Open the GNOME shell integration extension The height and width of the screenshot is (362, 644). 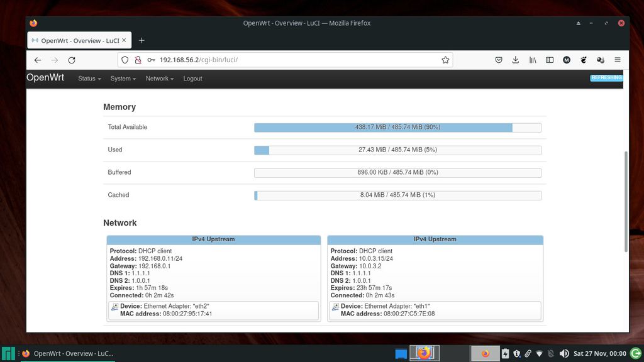click(x=583, y=59)
